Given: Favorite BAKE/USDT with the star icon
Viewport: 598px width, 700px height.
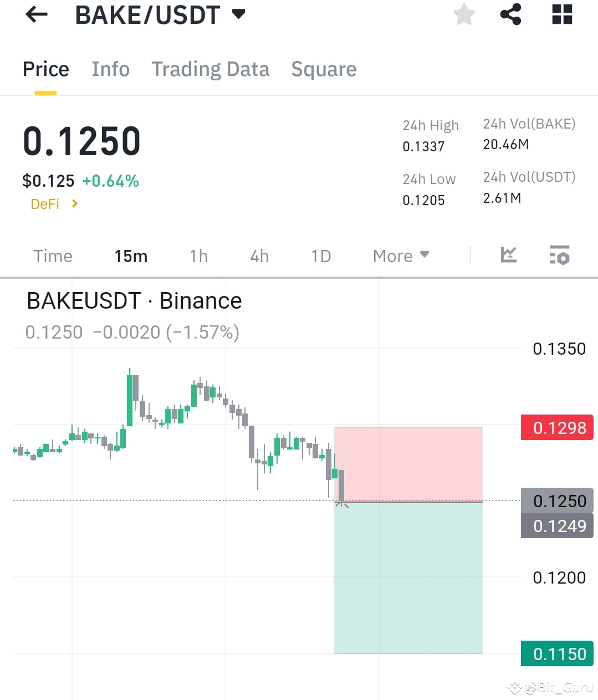Looking at the screenshot, I should click(463, 15).
